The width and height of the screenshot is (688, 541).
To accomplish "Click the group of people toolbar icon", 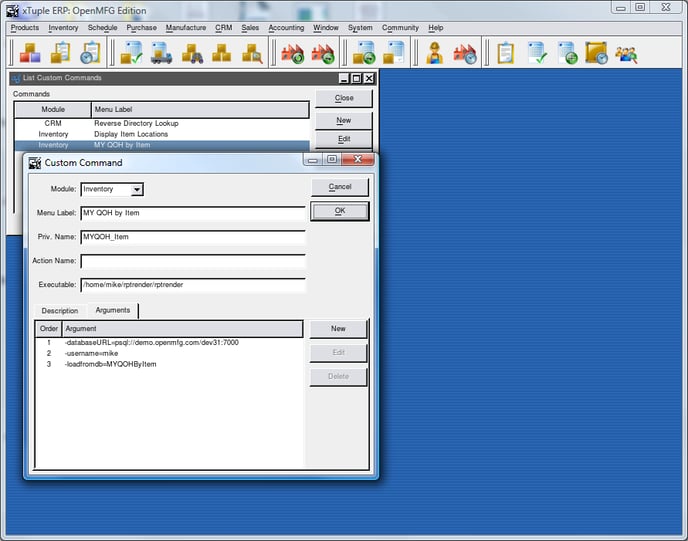I will [626, 53].
